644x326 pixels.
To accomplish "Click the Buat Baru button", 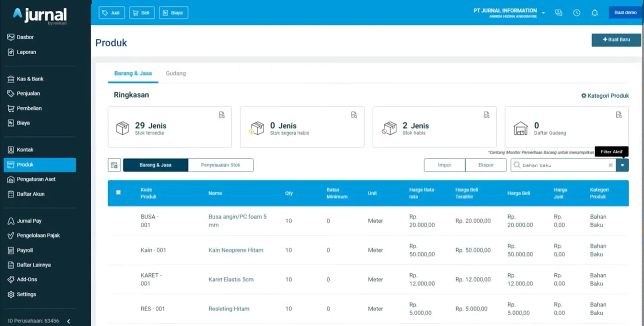I will [616, 40].
